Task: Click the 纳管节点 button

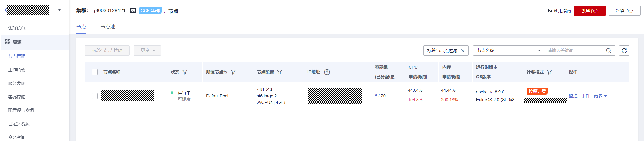Action: click(624, 11)
